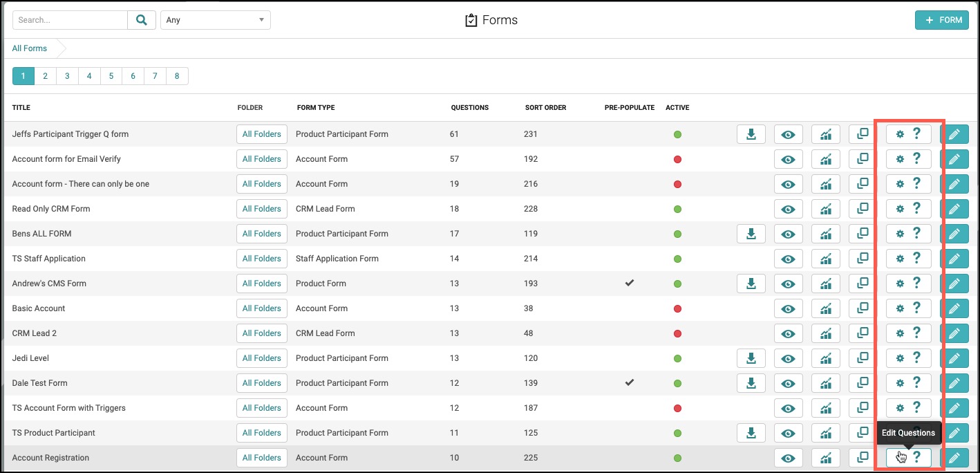Open All Folders for Basic Account
Viewport: 980px width, 473px height.
(x=262, y=308)
